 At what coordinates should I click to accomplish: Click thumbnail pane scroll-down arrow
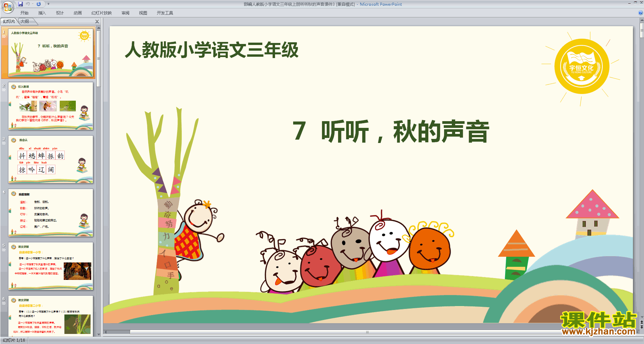pos(99,334)
